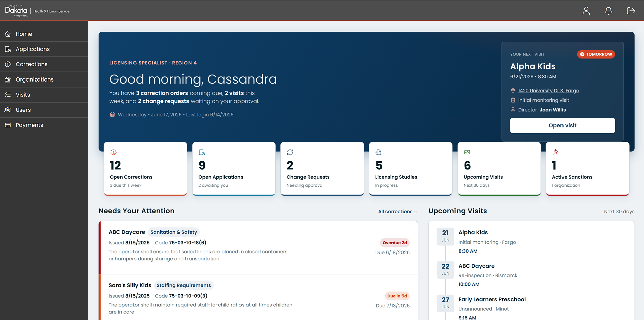Viewport: 644px width, 320px height.
Task: Open the 1420 University Dr S, Fargo link
Action: click(x=548, y=91)
